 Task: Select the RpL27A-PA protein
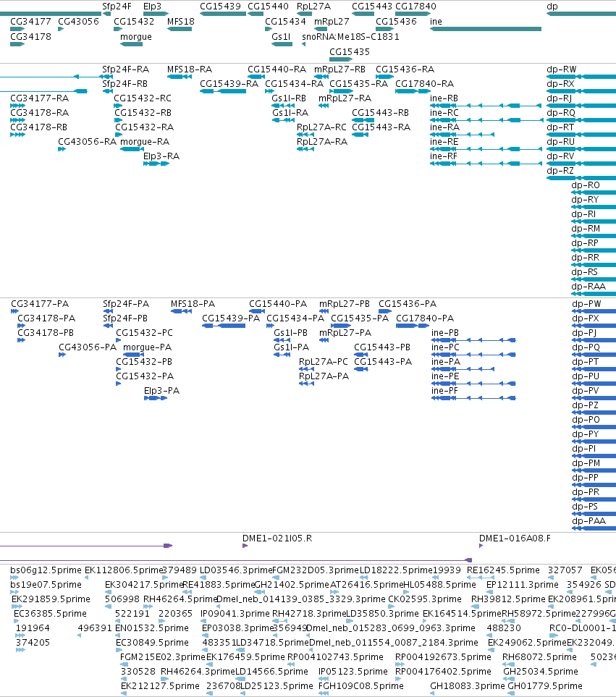point(306,383)
